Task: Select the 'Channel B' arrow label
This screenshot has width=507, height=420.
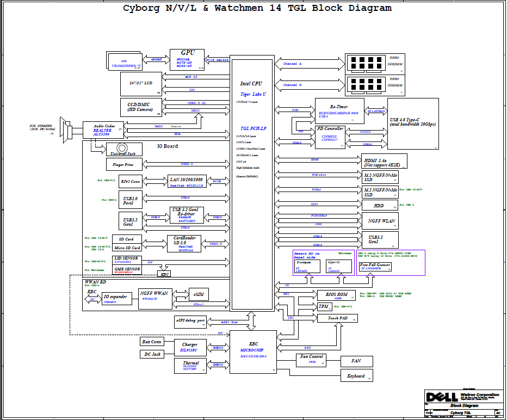Action: (292, 85)
